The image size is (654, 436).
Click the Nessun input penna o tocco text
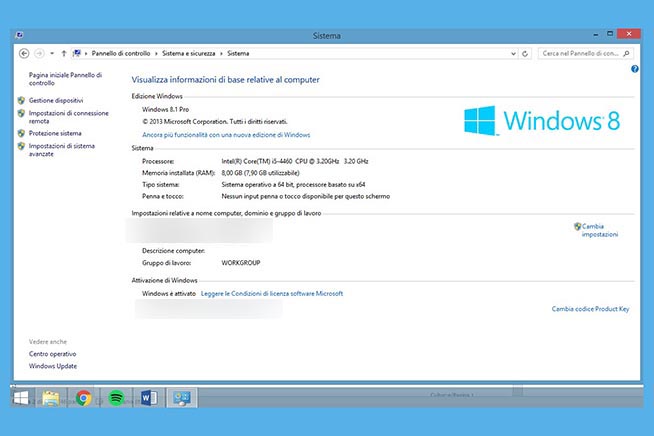point(306,197)
